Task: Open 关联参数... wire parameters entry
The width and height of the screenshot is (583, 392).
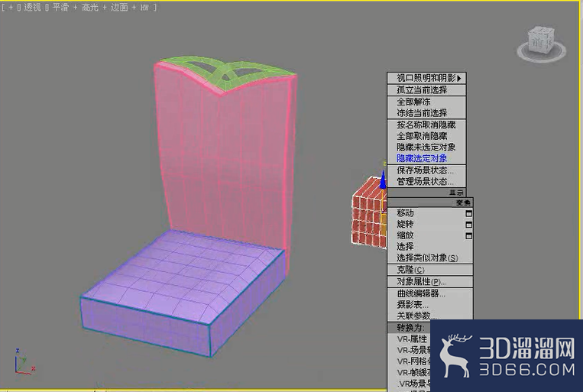Action: pyautogui.click(x=430, y=316)
